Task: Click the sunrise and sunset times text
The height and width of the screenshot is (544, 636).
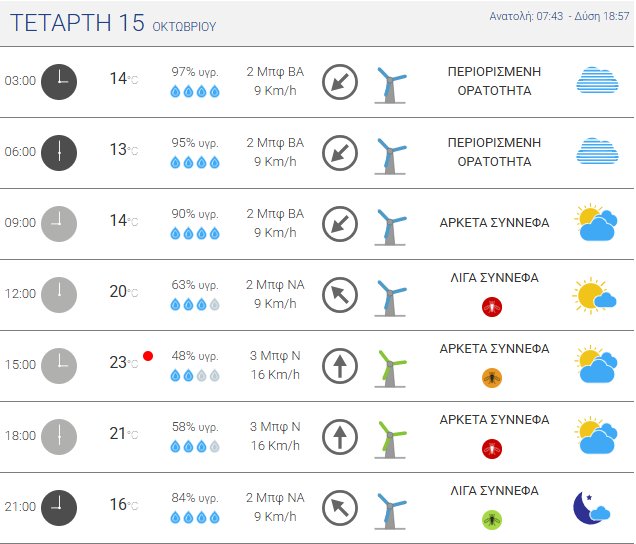Action: (x=560, y=17)
